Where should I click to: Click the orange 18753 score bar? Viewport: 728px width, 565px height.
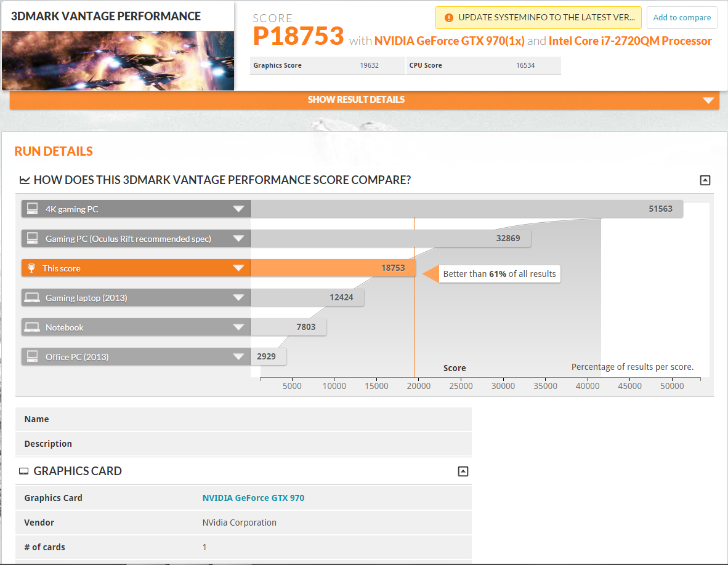pos(333,268)
